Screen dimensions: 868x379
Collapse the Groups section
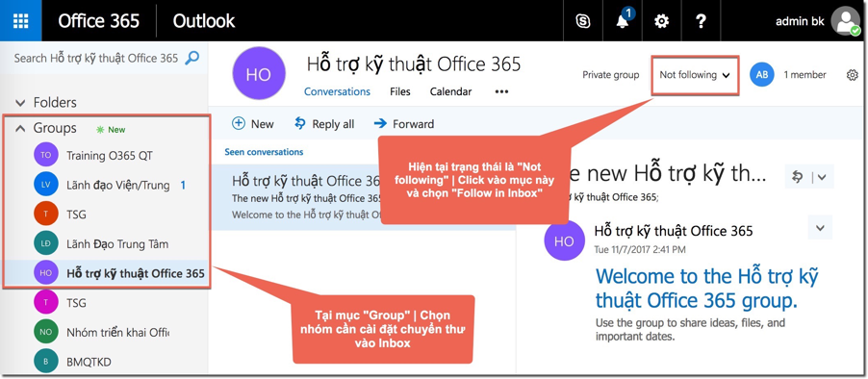[20, 128]
